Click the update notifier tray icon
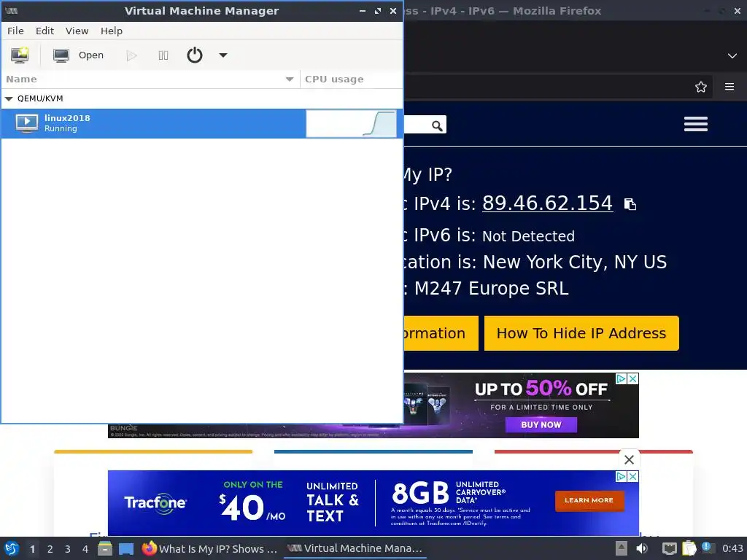747x560 pixels. tap(708, 548)
